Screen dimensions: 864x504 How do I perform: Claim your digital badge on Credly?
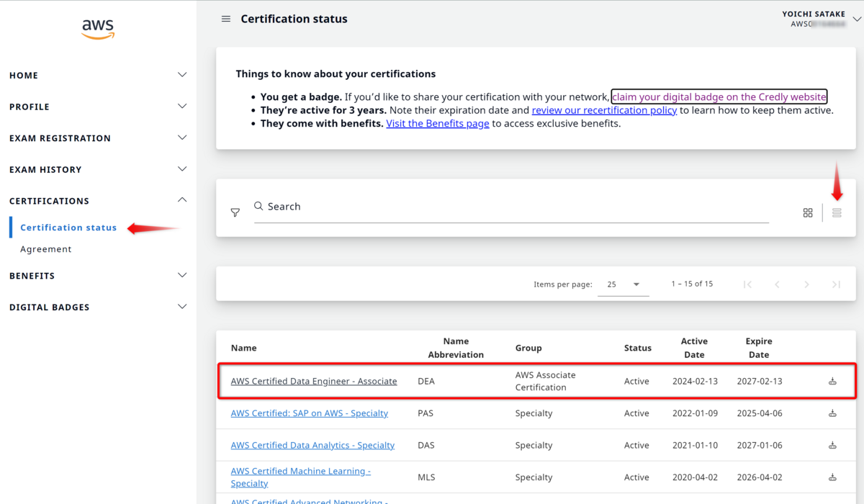coord(719,96)
